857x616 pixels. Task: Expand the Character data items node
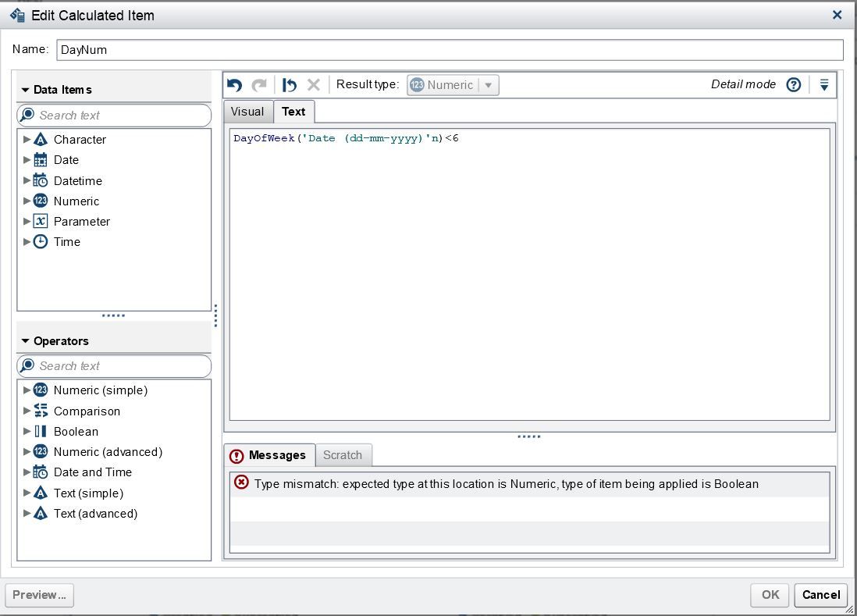pos(27,139)
